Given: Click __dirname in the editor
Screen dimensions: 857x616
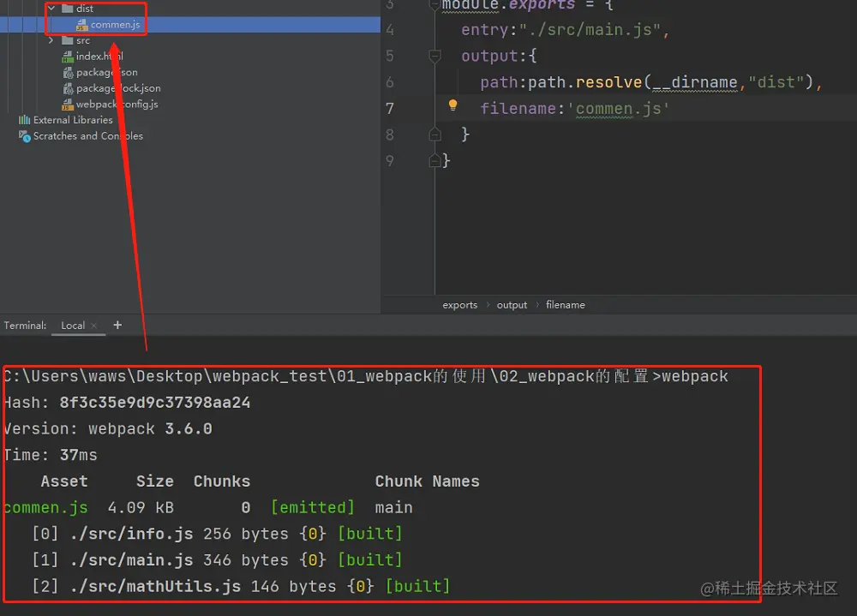Looking at the screenshot, I should click(x=695, y=82).
